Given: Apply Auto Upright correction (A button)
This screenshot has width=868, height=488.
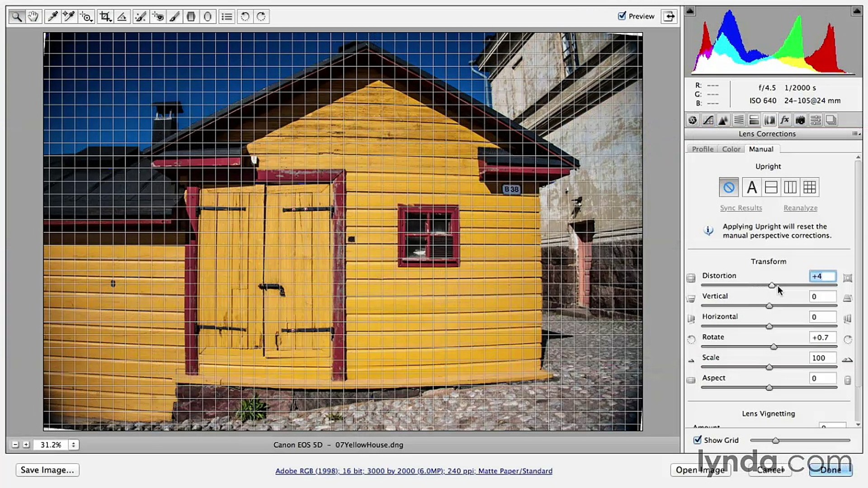Looking at the screenshot, I should (x=751, y=187).
